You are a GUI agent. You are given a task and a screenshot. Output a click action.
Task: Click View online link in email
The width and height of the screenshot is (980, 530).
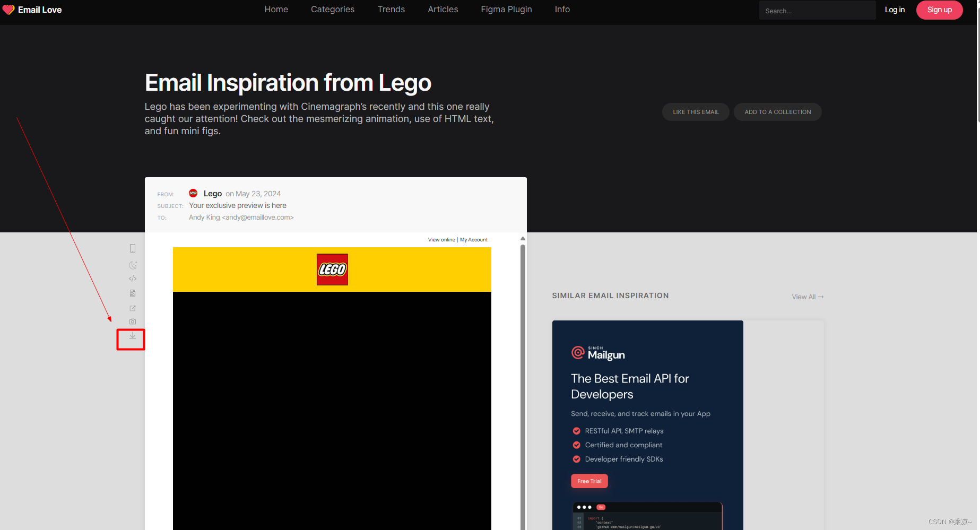click(441, 240)
